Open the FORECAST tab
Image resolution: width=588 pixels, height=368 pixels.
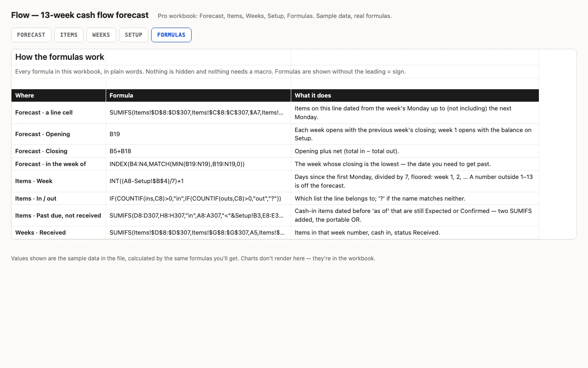coord(31,35)
